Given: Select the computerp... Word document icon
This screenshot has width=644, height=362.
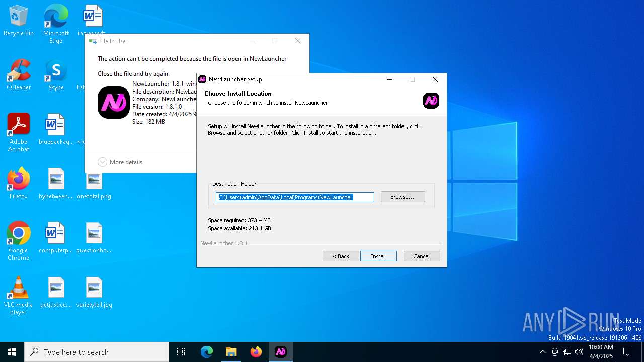Looking at the screenshot, I should coord(56,238).
